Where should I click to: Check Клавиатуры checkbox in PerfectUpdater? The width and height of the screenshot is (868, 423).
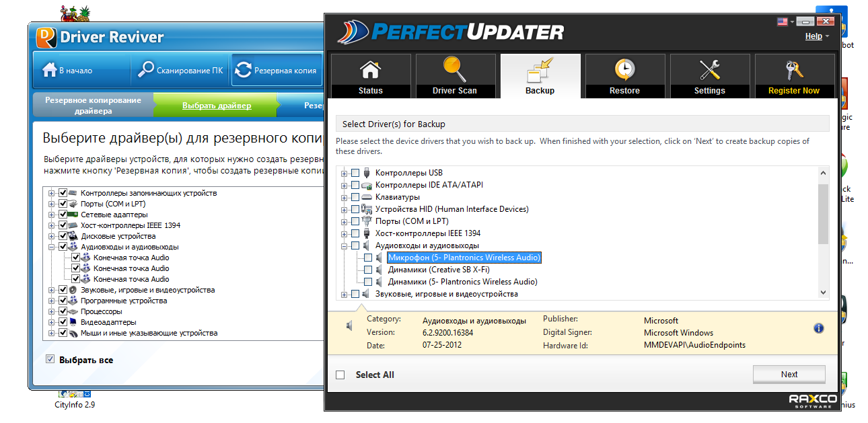click(355, 197)
